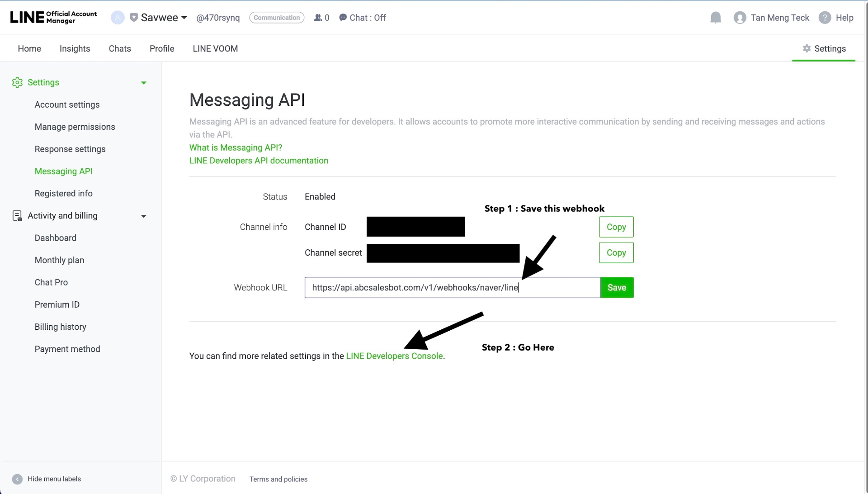This screenshot has height=494, width=868.
Task: Click into the Webhook URL field
Action: click(453, 288)
